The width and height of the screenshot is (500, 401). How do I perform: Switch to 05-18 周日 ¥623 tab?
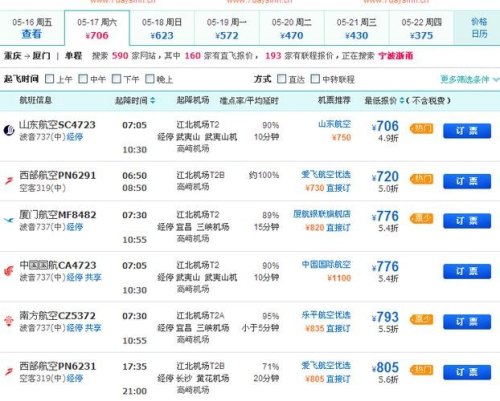(x=162, y=28)
